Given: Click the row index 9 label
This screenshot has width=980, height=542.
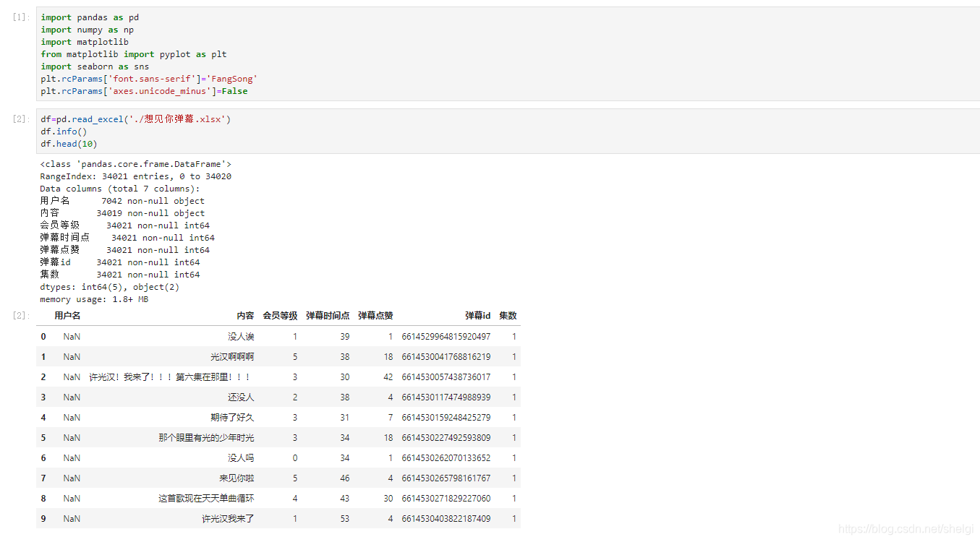Looking at the screenshot, I should click(43, 519).
